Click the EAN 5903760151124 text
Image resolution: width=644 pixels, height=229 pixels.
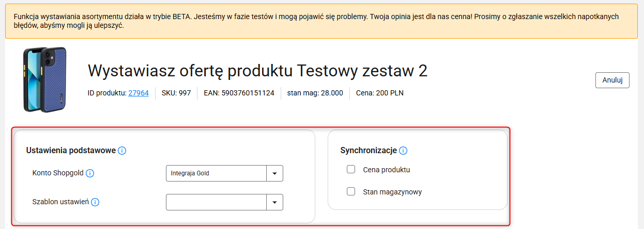239,93
